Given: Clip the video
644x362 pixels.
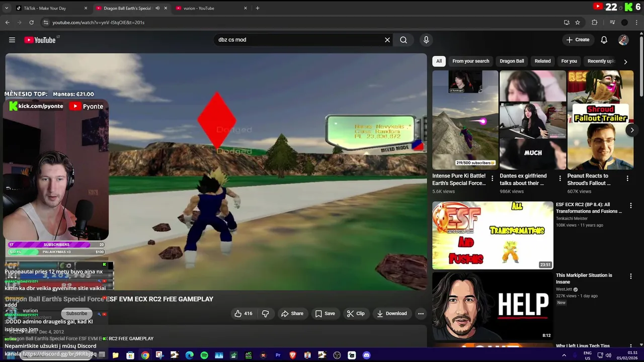Looking at the screenshot, I should pyautogui.click(x=356, y=313).
